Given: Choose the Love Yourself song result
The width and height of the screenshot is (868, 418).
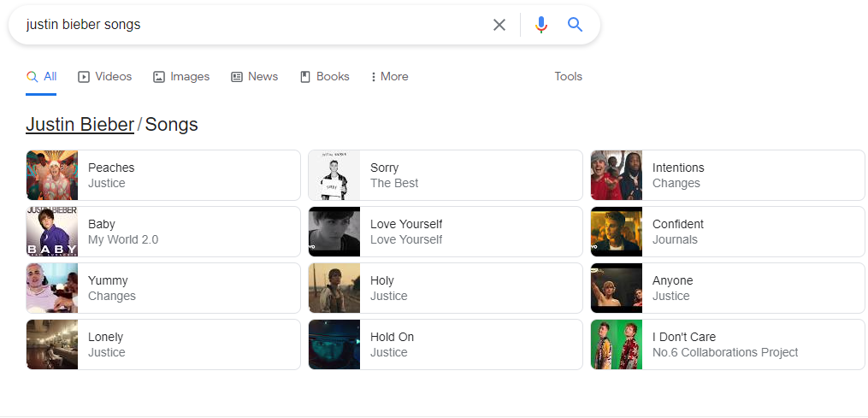Looking at the screenshot, I should (445, 232).
